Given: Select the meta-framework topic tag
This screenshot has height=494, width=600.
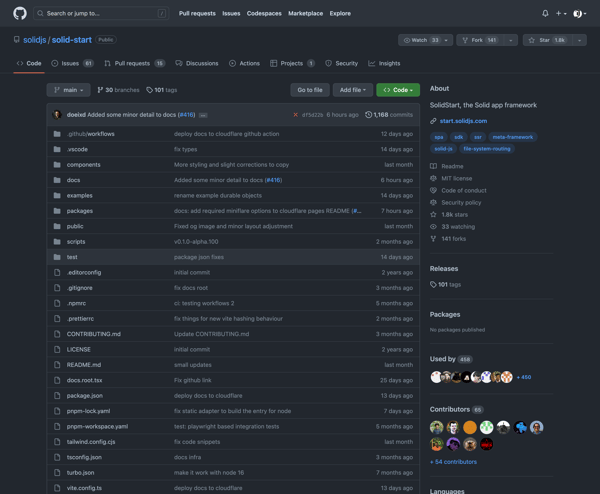Looking at the screenshot, I should coord(513,137).
